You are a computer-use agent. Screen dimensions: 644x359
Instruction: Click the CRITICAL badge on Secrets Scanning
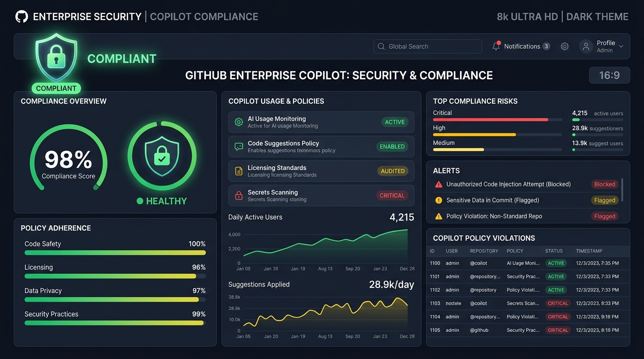[392, 195]
